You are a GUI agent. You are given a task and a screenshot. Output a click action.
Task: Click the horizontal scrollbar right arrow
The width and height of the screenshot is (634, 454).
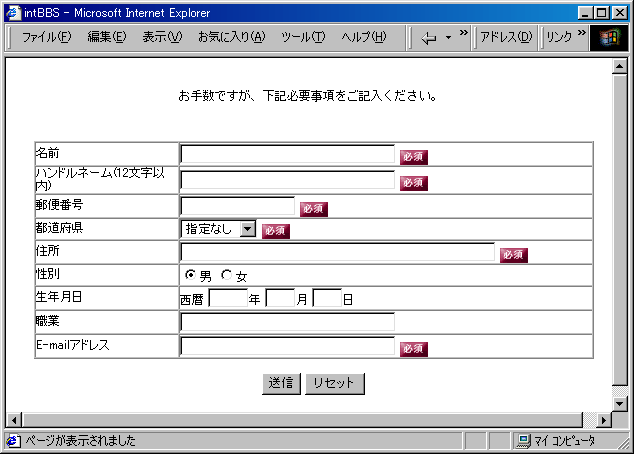pos(604,420)
